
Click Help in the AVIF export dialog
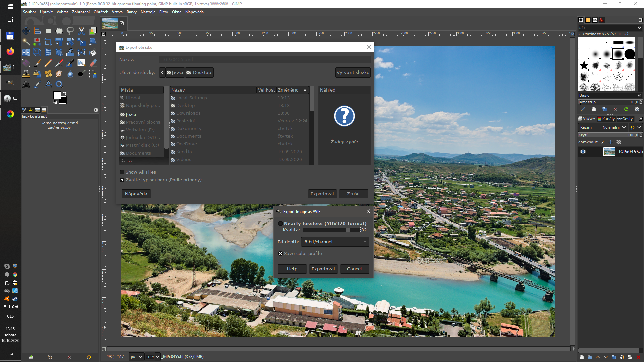coord(292,269)
